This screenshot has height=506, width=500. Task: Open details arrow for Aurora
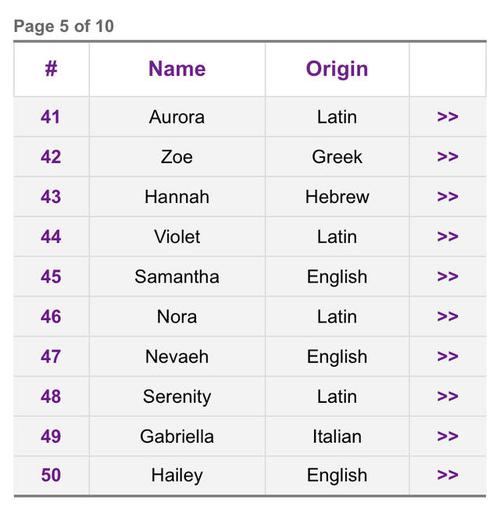447,117
